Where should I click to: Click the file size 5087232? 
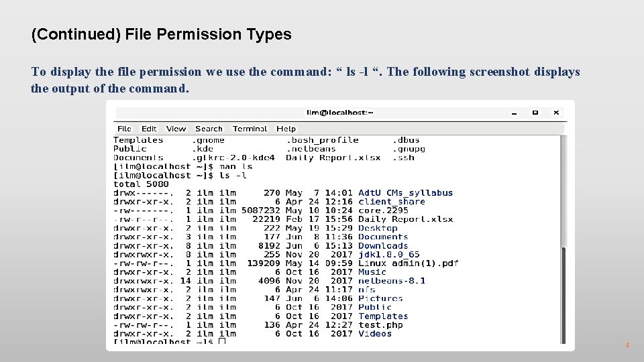point(261,210)
